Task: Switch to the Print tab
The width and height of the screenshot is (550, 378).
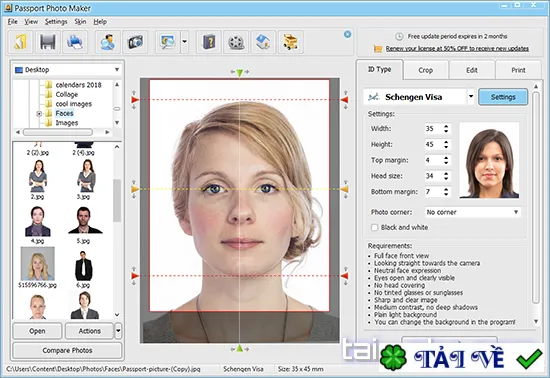Action: (518, 70)
